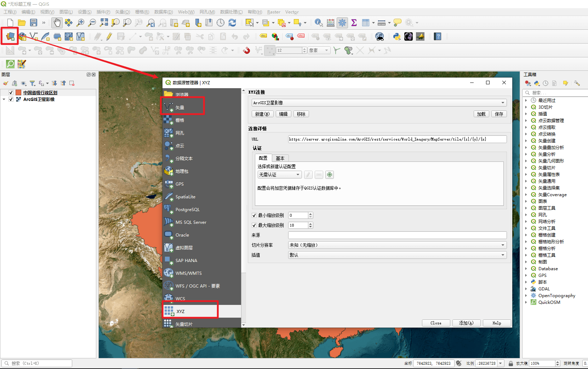This screenshot has height=369, width=588.
Task: Open the XYZ connection name dropdown
Action: pyautogui.click(x=379, y=103)
